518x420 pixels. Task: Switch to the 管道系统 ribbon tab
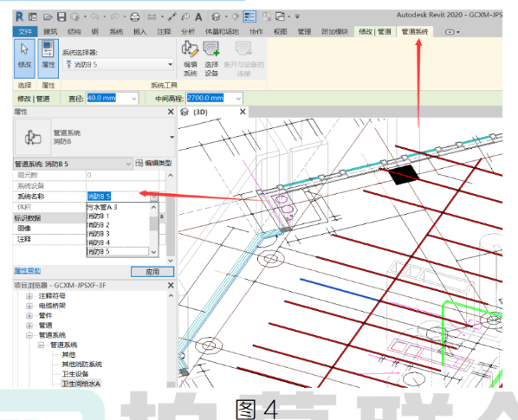[415, 32]
